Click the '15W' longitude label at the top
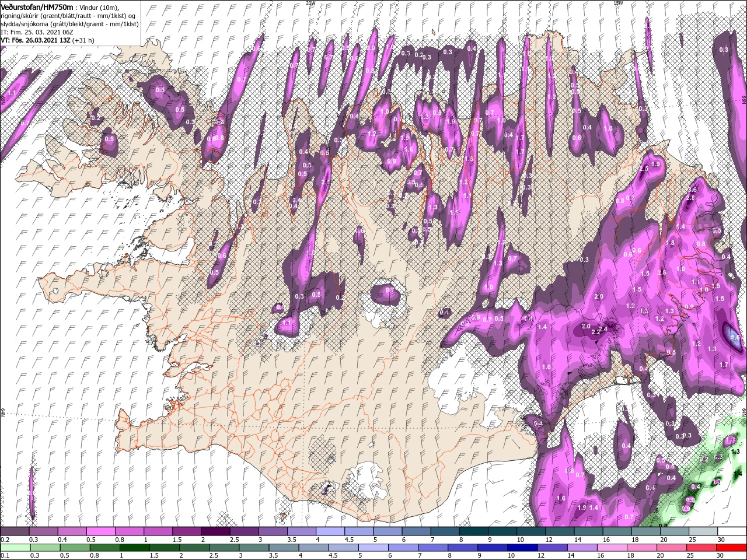The height and width of the screenshot is (560, 747). click(x=618, y=3)
